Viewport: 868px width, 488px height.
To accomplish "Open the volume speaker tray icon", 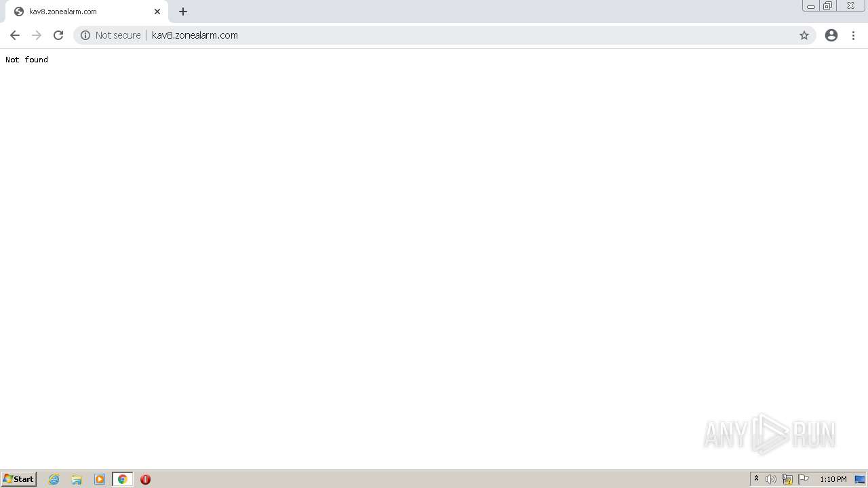I will click(771, 479).
